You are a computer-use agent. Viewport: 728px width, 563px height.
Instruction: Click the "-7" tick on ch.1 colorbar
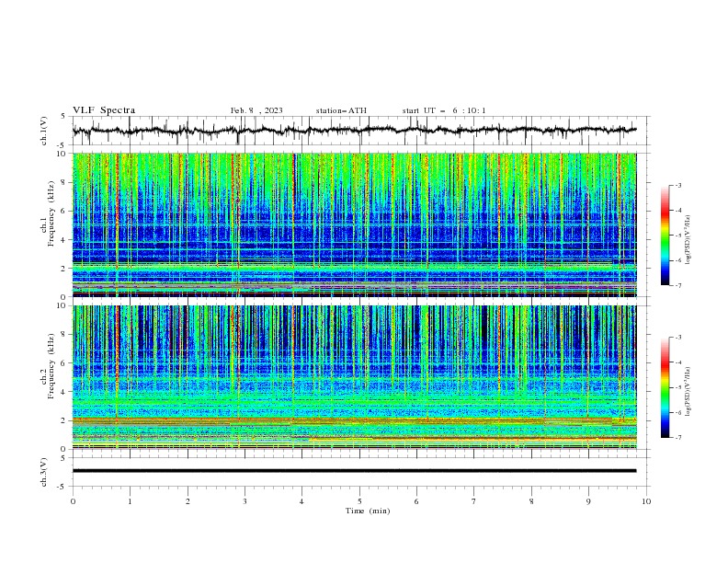[678, 285]
